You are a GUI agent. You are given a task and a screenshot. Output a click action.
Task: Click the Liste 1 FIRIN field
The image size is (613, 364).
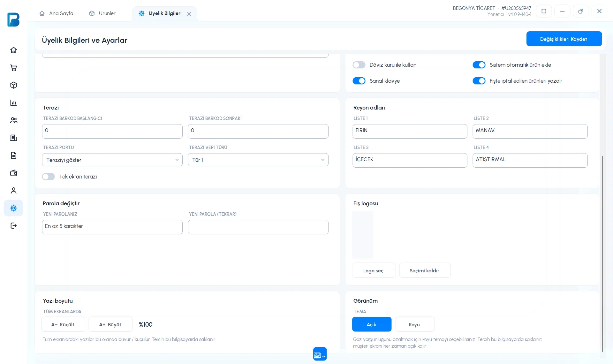[410, 131]
